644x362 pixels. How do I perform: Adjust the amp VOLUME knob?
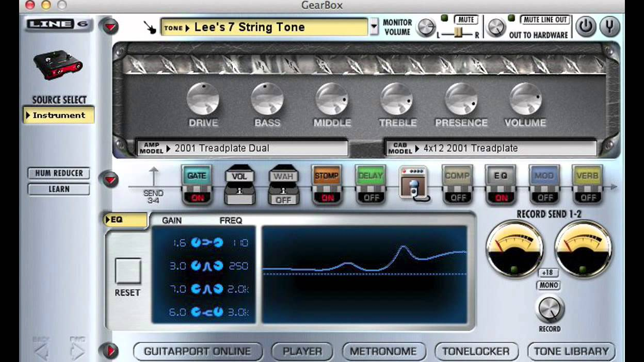pos(526,98)
